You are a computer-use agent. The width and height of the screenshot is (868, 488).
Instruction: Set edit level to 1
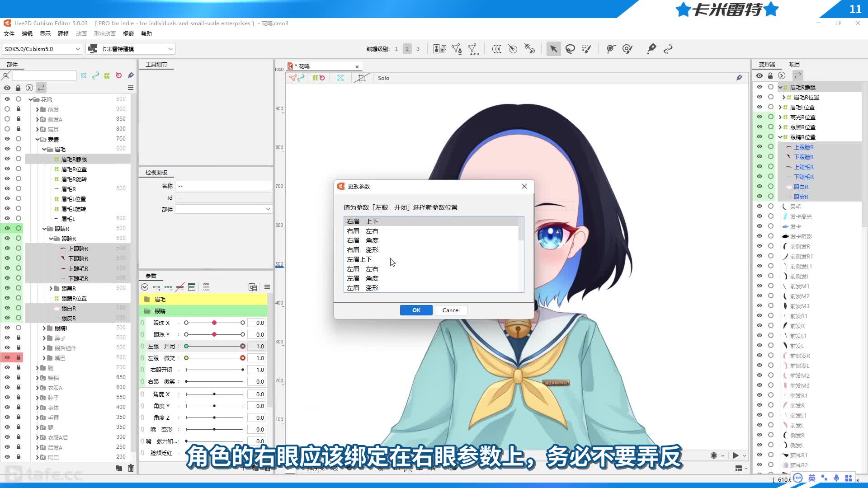click(396, 49)
